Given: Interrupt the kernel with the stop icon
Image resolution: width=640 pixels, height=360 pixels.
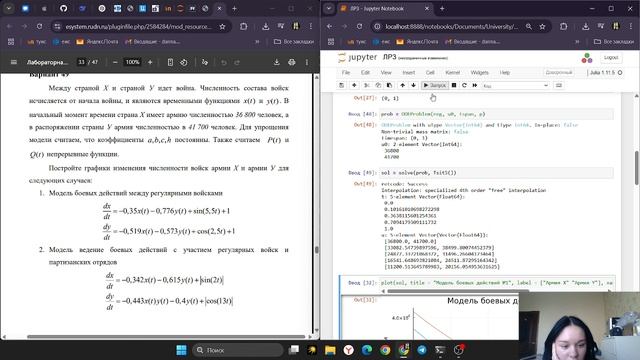Looking at the screenshot, I should (x=454, y=85).
